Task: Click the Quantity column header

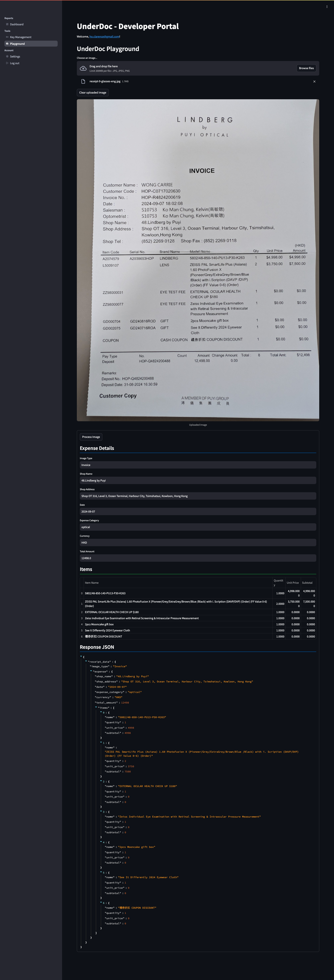Action: pyautogui.click(x=279, y=583)
